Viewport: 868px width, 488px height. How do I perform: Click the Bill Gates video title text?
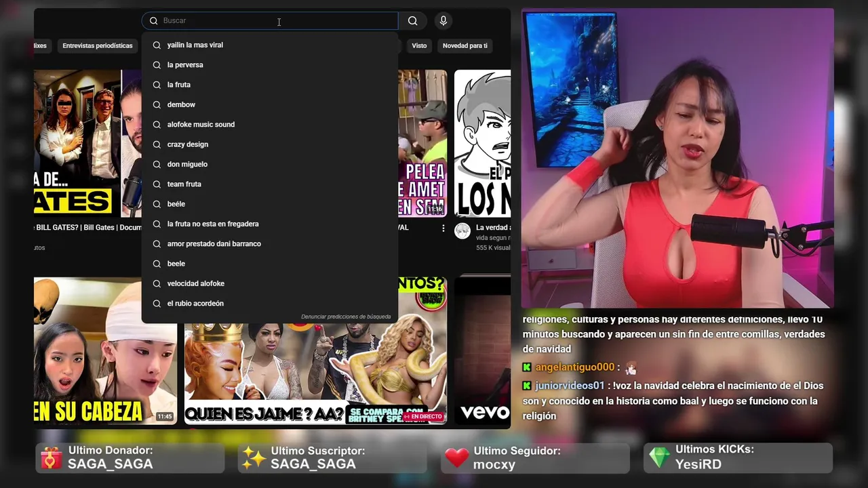(87, 228)
